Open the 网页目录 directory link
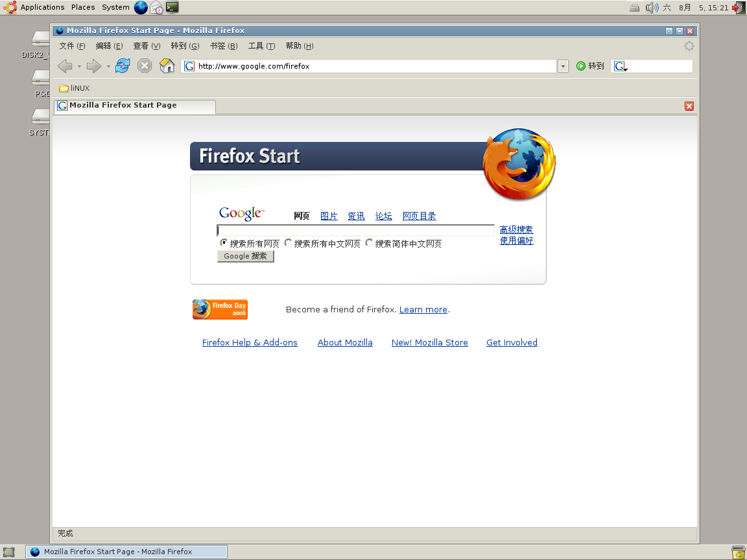Screen dimensions: 747x560 (420, 216)
